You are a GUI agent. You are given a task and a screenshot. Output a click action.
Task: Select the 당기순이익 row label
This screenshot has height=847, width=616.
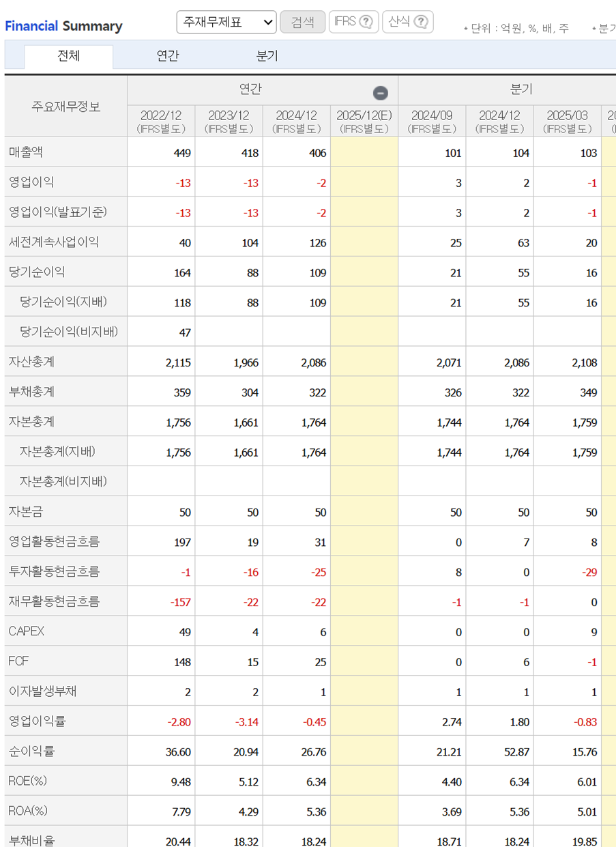point(38,272)
